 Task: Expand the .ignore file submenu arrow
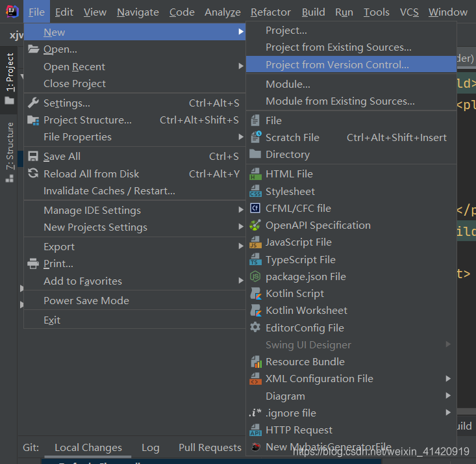pos(448,413)
